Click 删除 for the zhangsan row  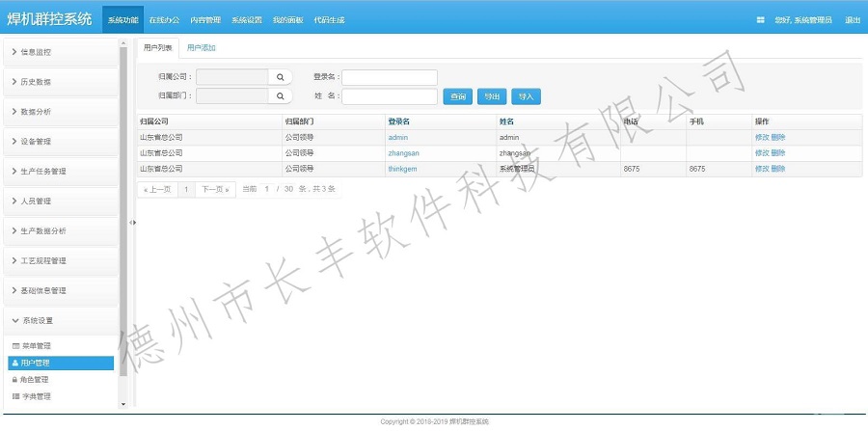point(778,152)
